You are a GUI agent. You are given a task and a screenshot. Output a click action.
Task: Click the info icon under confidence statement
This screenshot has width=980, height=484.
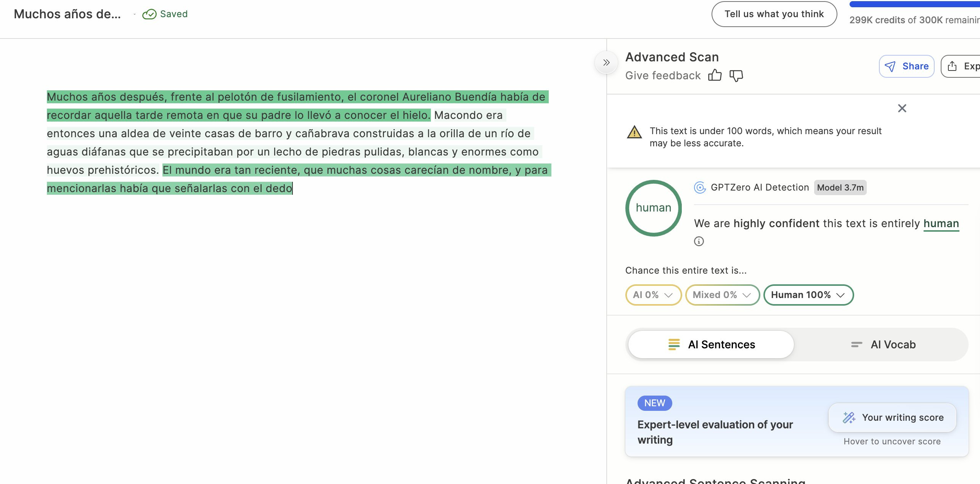699,241
